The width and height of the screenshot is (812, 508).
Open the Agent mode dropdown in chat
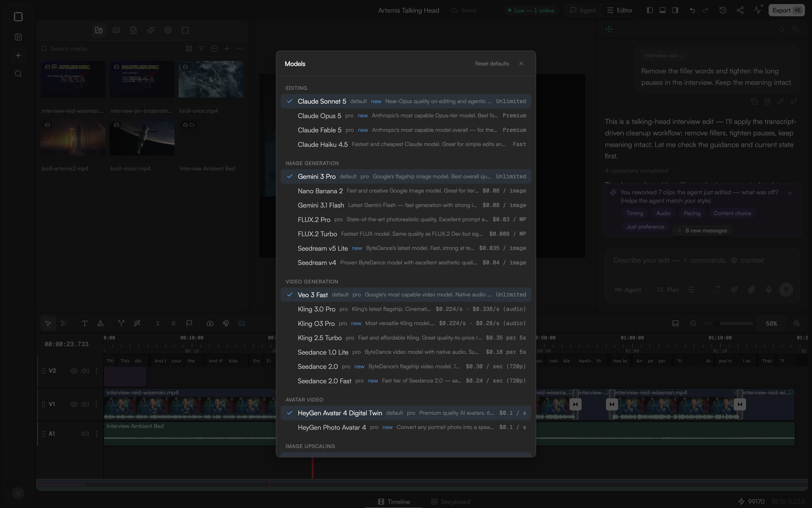pyautogui.click(x=632, y=290)
